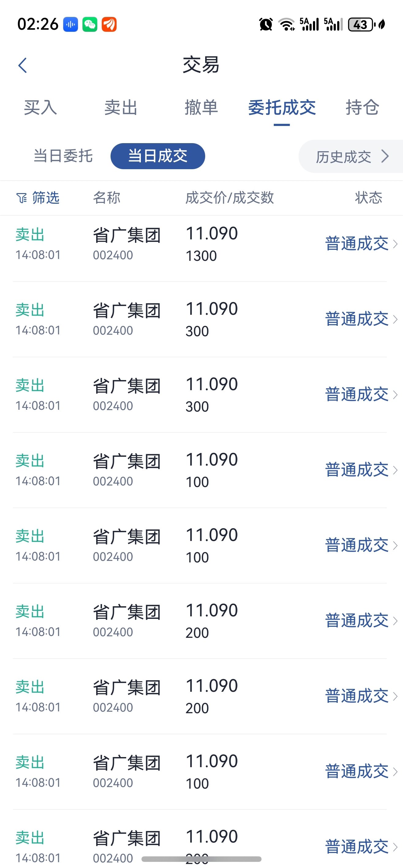Tap 普通成交 on first 100-share trade
The width and height of the screenshot is (403, 868).
click(357, 470)
